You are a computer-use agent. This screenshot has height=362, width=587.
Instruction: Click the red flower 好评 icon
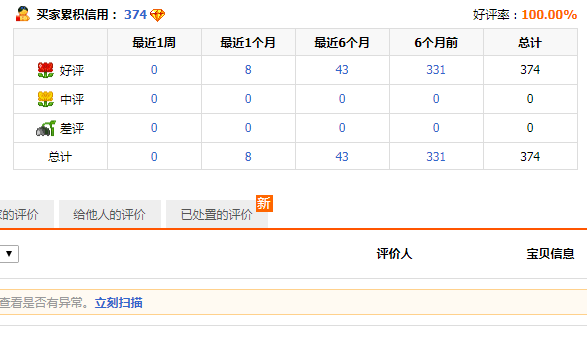click(x=45, y=70)
